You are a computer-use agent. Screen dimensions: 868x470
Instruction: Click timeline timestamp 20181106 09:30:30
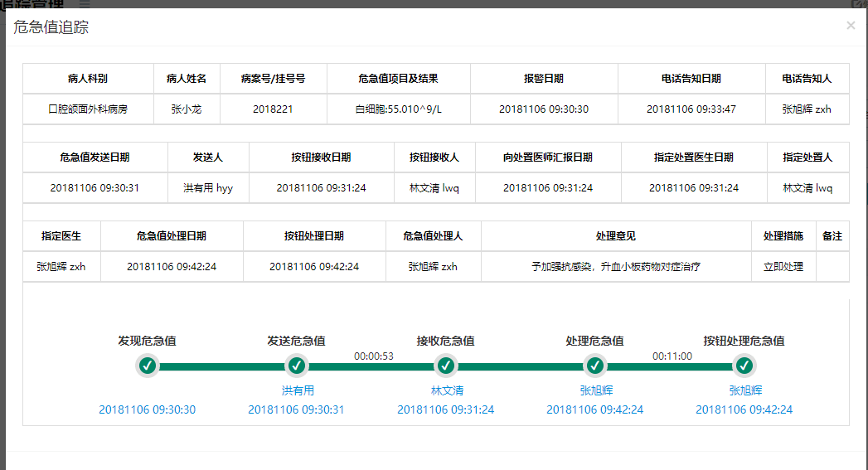pyautogui.click(x=148, y=409)
